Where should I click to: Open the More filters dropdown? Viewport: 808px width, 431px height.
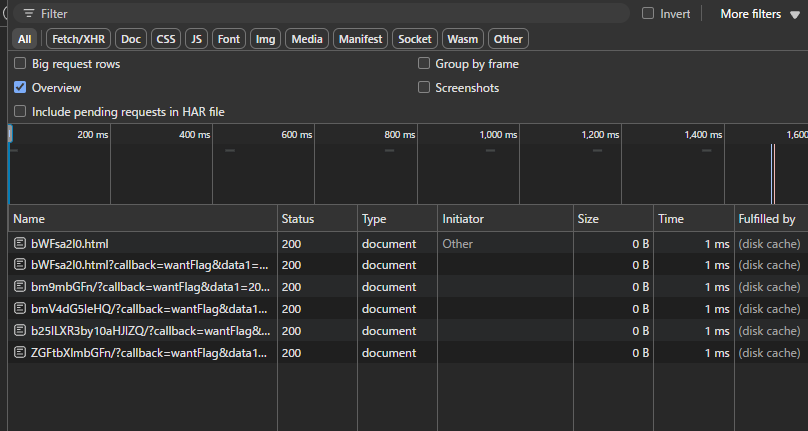tap(760, 14)
